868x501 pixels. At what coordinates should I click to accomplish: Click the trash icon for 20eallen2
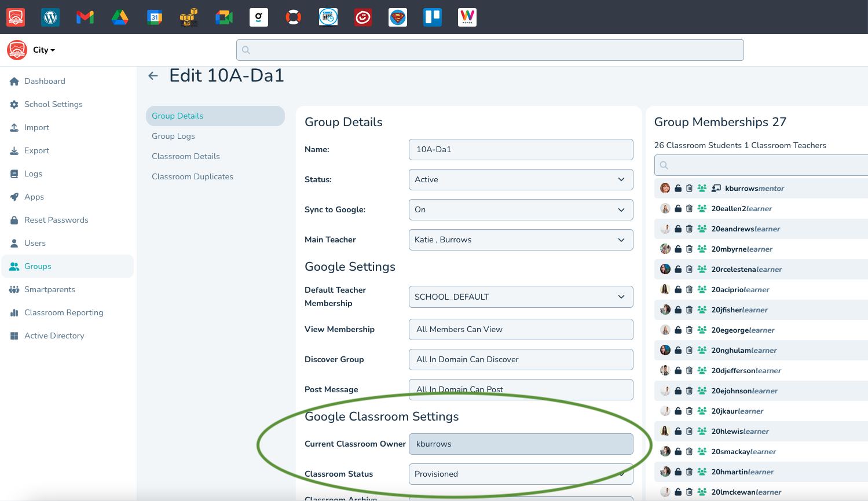689,209
